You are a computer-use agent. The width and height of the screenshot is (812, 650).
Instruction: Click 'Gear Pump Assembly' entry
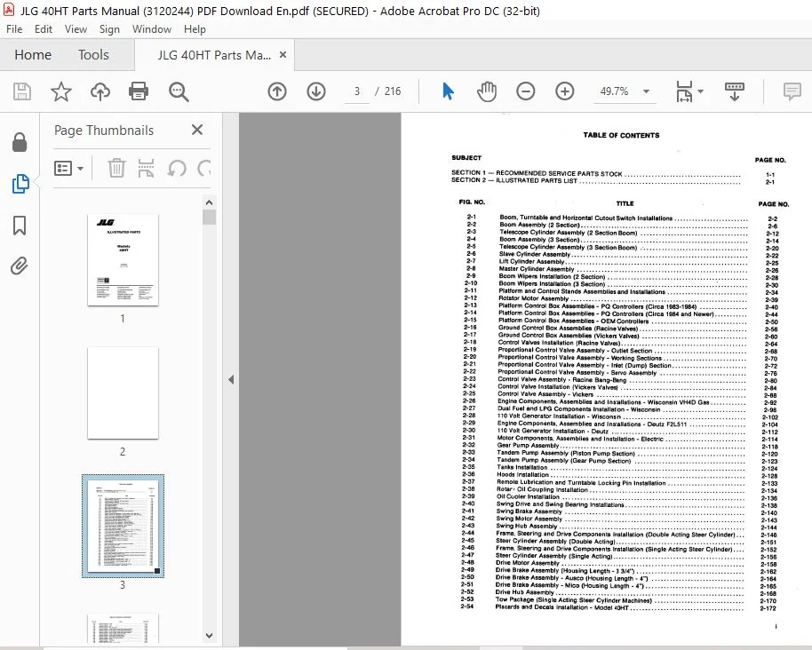(528, 445)
